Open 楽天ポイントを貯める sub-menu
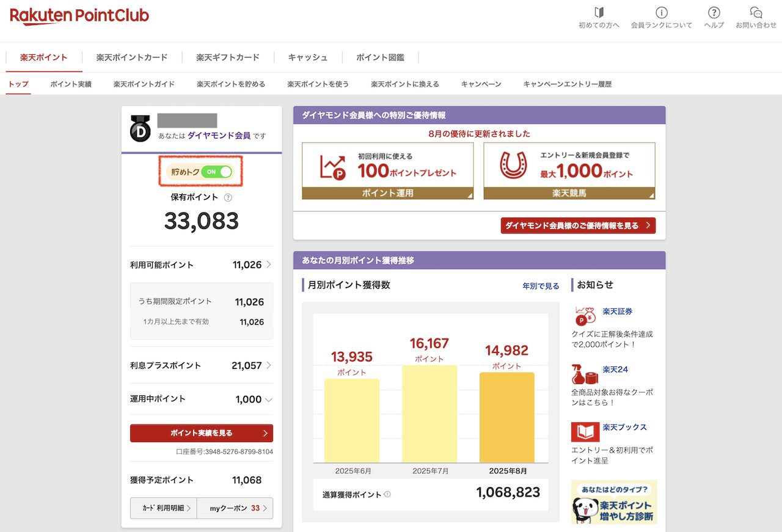This screenshot has width=782, height=532. (x=231, y=84)
